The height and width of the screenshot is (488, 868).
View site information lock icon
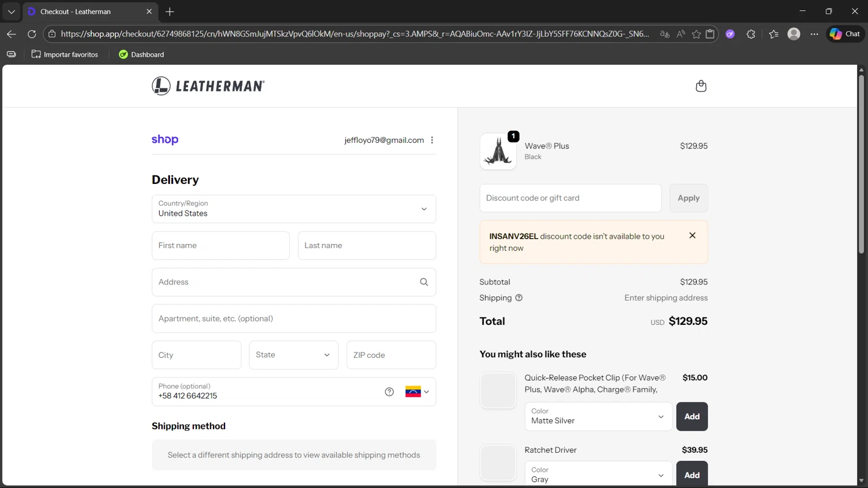coord(52,34)
